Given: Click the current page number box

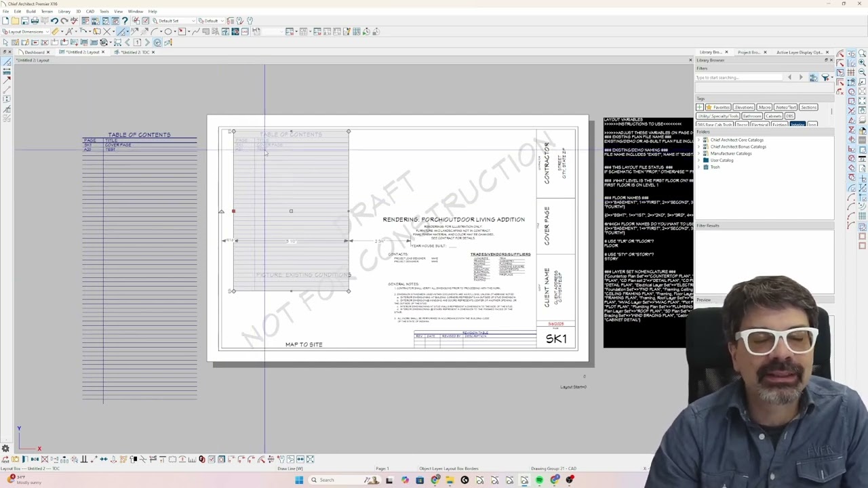Looking at the screenshot, I should (x=137, y=42).
